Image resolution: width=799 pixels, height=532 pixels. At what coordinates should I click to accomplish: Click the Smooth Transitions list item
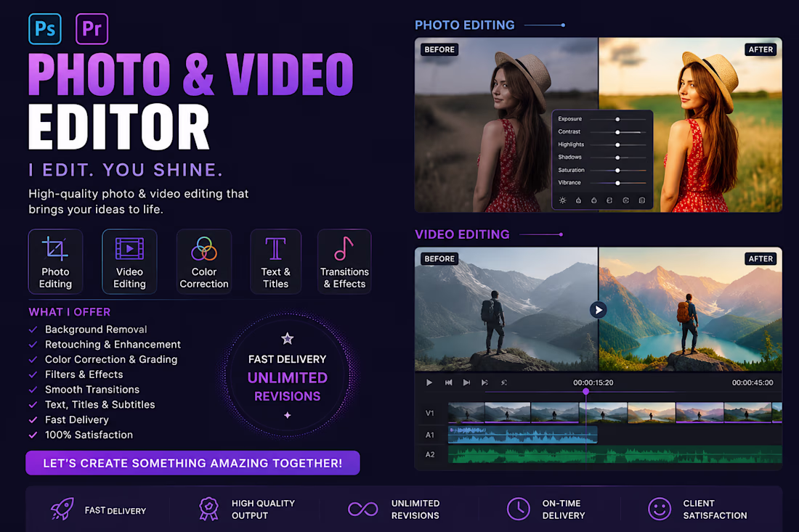point(92,390)
